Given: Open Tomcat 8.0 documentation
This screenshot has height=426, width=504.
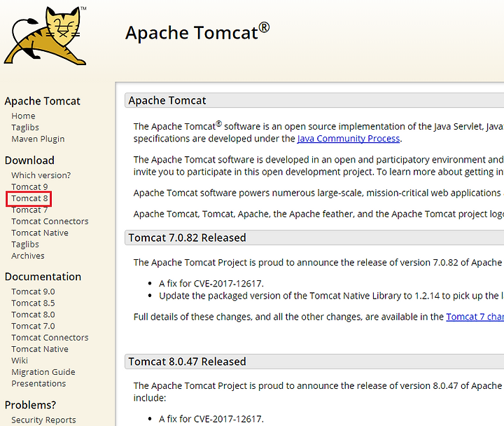Looking at the screenshot, I should (33, 315).
